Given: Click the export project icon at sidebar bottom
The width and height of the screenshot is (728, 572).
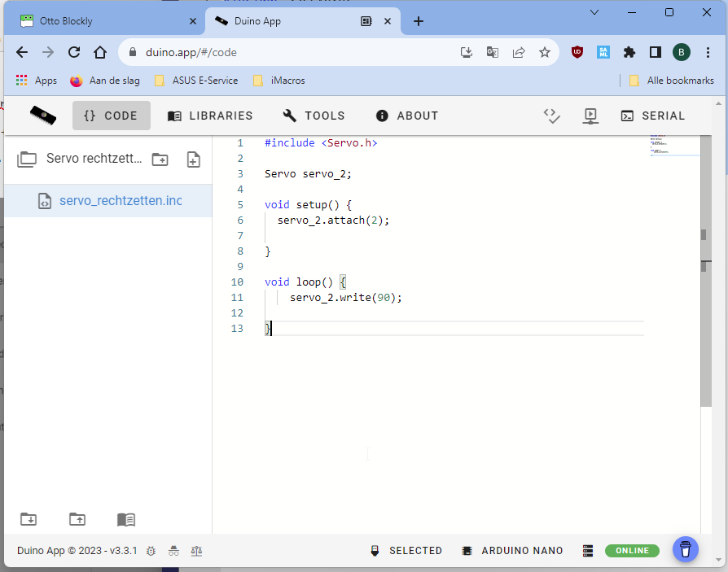Looking at the screenshot, I should 77,519.
